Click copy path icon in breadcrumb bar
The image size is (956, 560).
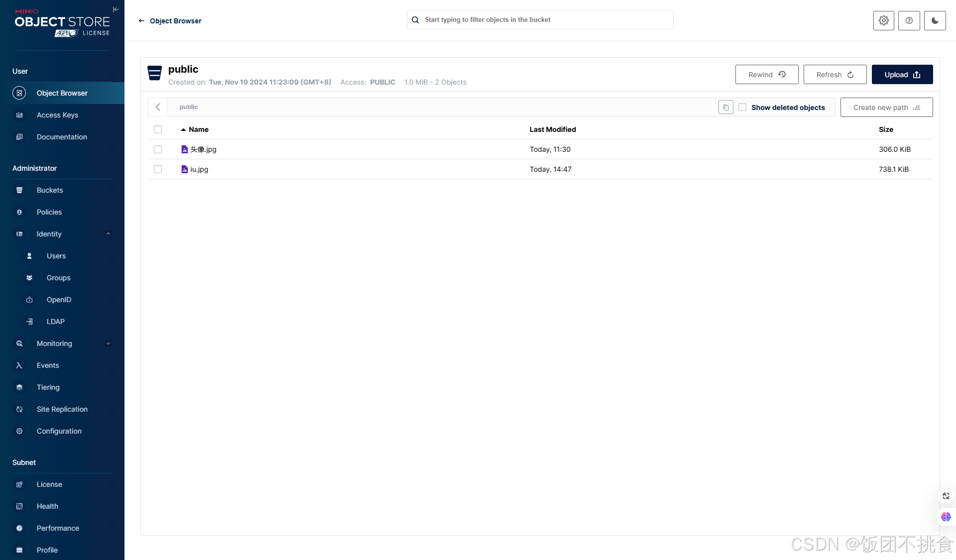(725, 108)
